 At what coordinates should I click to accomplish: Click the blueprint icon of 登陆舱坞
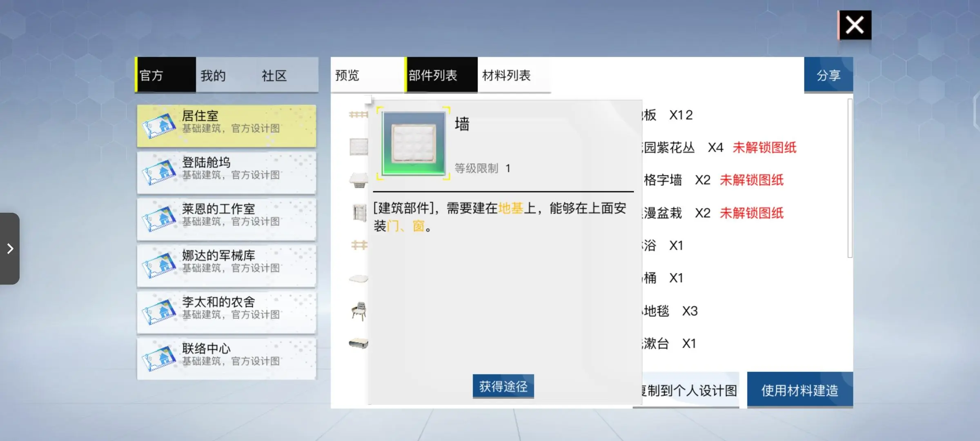pyautogui.click(x=159, y=172)
